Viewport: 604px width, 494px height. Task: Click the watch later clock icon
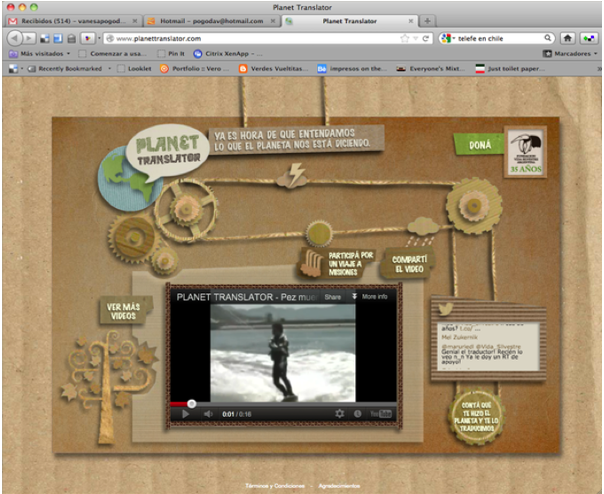[x=357, y=414]
